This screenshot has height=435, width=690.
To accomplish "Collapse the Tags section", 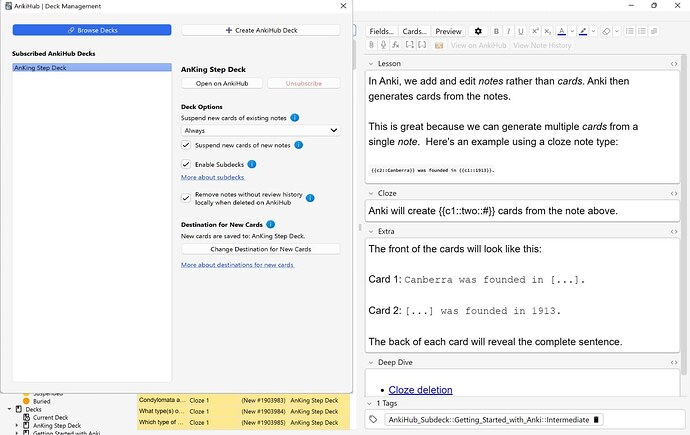I will point(369,403).
